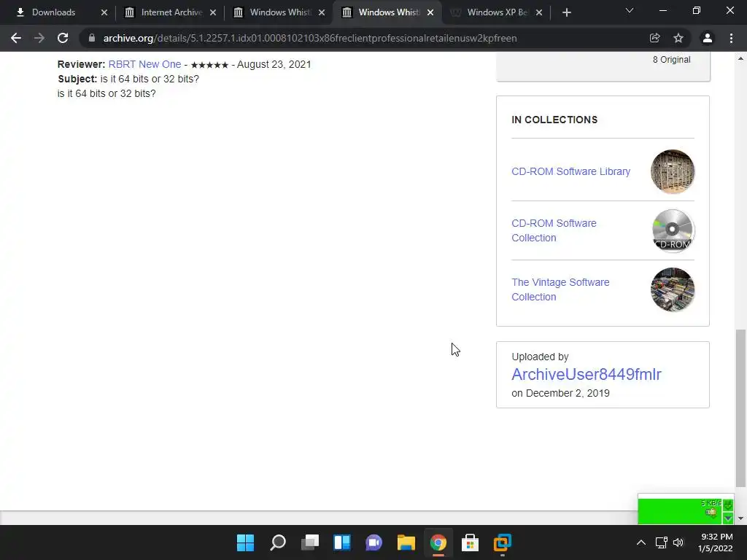Screen dimensions: 747x560
Task: Reload the archive.org page
Action: (x=63, y=38)
